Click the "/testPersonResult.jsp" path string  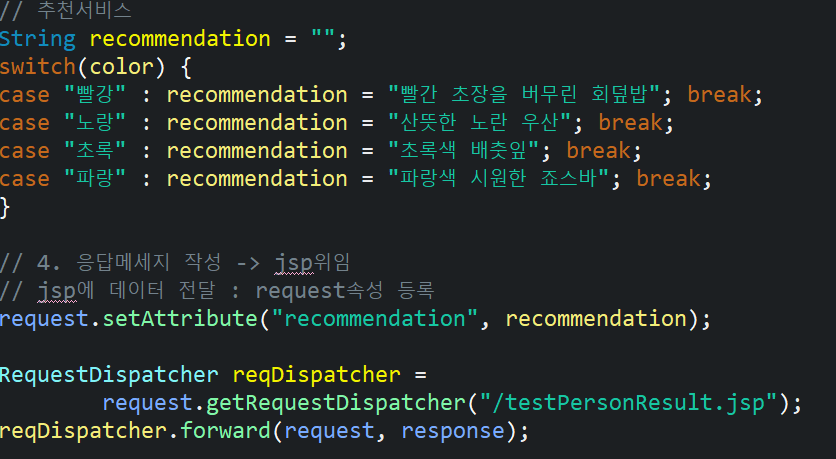pos(629,402)
